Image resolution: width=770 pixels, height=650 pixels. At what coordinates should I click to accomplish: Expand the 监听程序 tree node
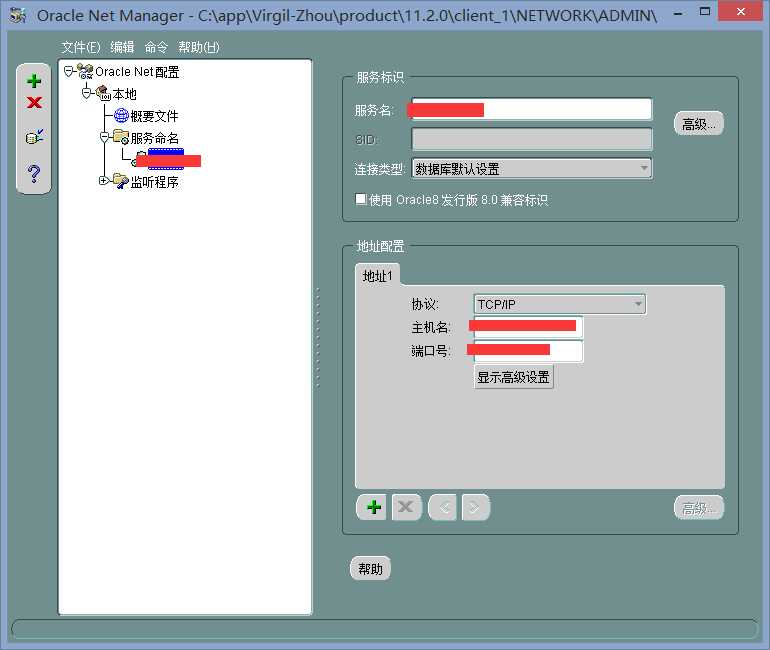(103, 181)
